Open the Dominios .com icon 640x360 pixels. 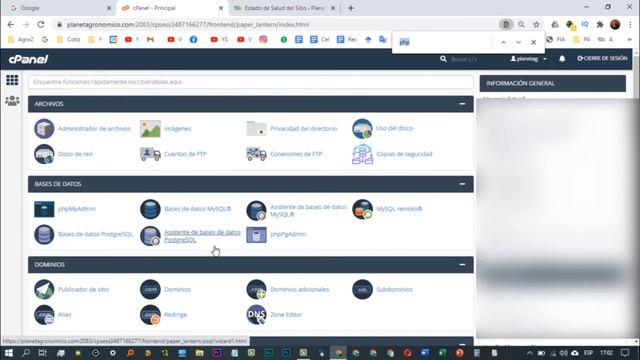tap(150, 289)
